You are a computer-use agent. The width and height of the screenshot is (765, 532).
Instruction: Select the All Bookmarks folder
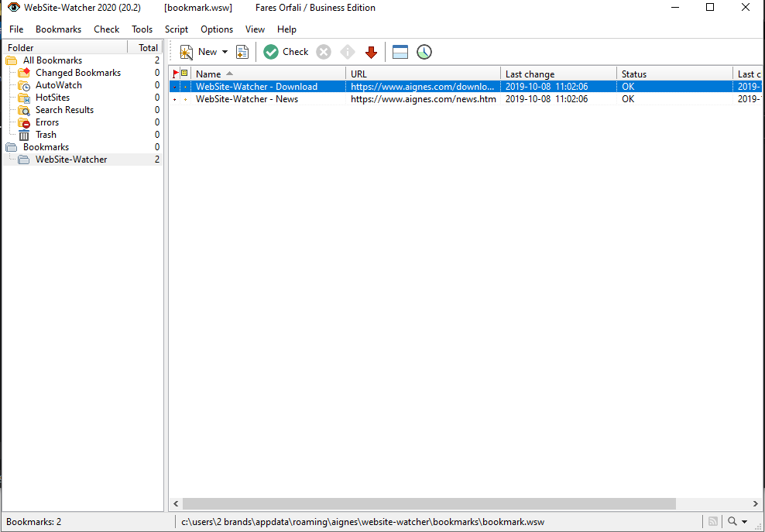coord(53,60)
